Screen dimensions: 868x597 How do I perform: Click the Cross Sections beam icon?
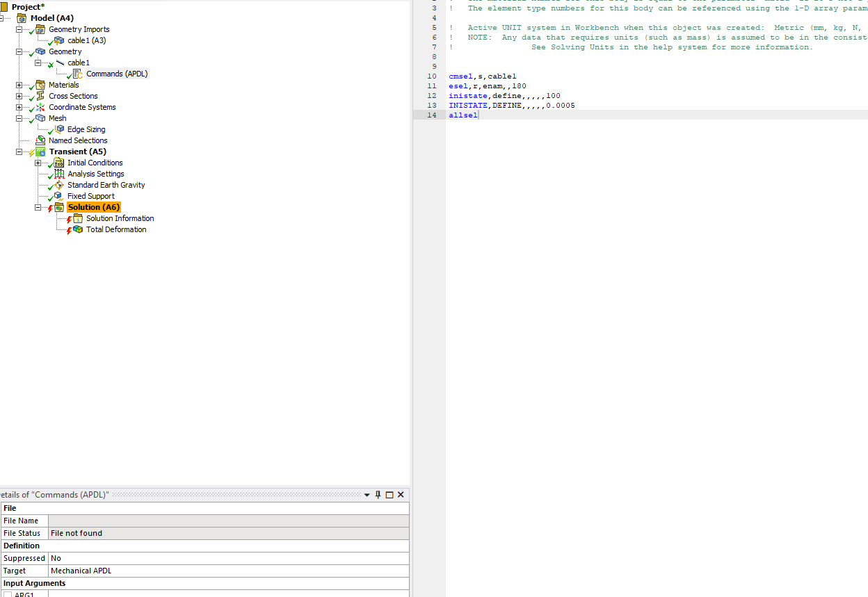(x=40, y=96)
